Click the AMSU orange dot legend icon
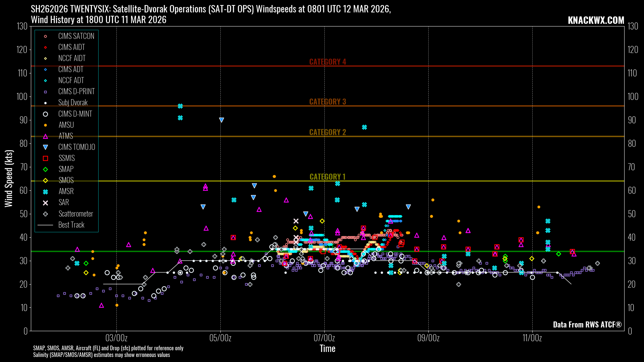Screen dimensions: 644x362 tap(46, 125)
